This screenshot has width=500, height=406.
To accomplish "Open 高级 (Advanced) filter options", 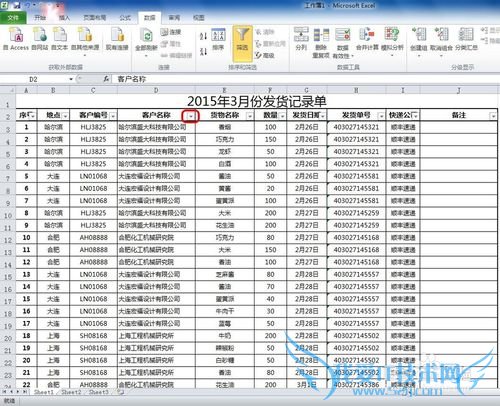I will pyautogui.click(x=265, y=55).
